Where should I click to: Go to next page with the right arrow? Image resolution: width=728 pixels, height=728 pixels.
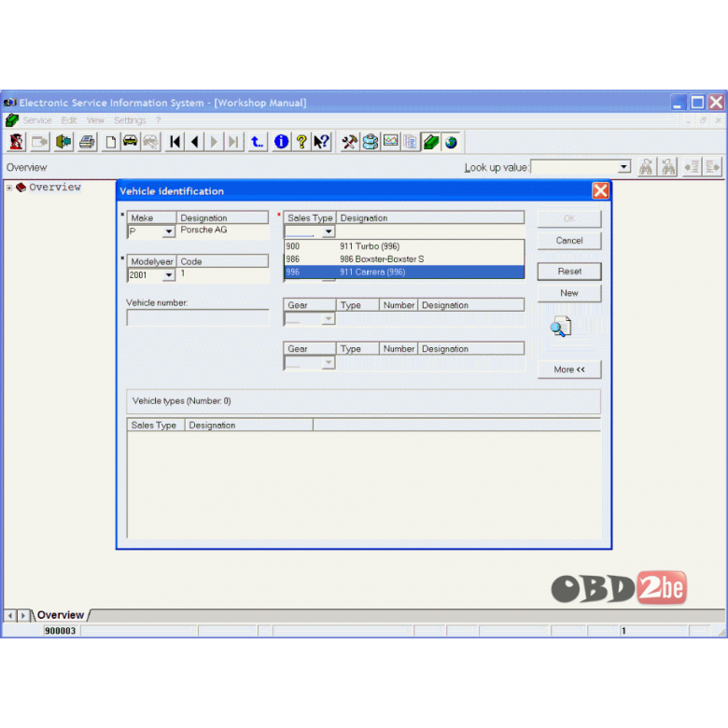point(214,142)
